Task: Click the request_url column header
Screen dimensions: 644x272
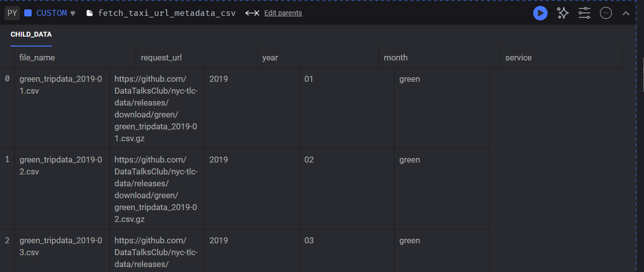Action: point(197,57)
